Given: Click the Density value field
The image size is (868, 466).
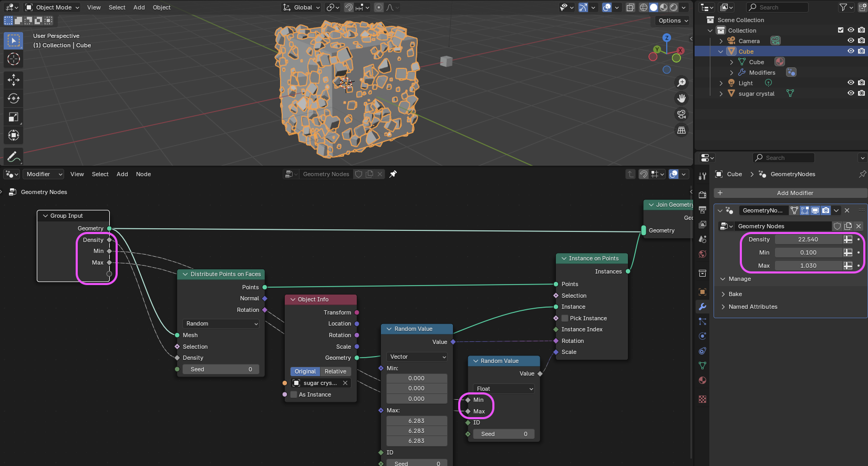Looking at the screenshot, I should (x=808, y=239).
